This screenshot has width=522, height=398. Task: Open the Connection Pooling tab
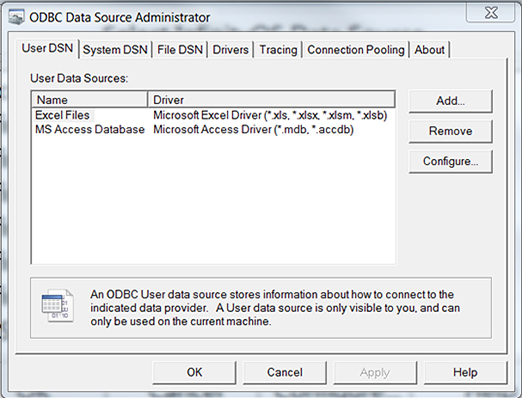[x=356, y=50]
